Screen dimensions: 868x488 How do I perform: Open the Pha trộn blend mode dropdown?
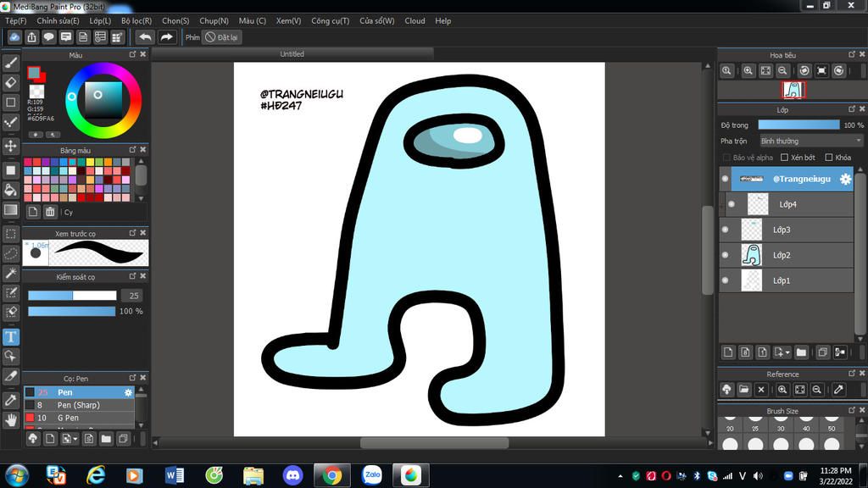tap(811, 141)
